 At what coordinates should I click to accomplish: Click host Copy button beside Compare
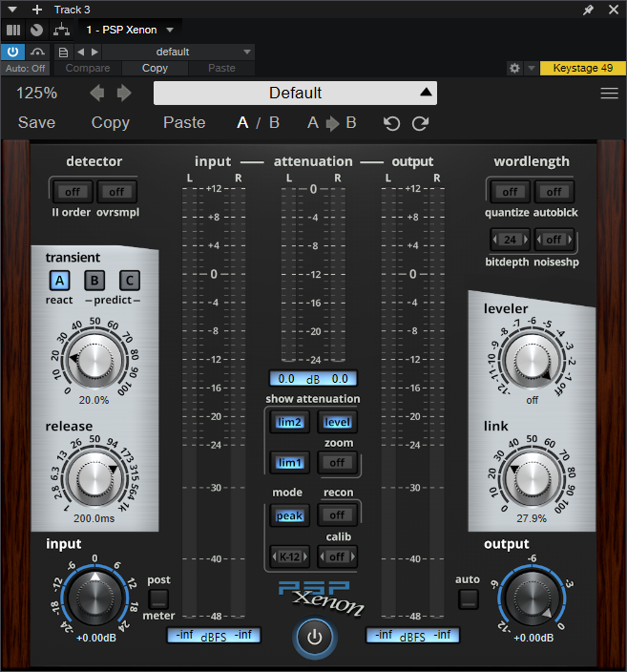(155, 68)
